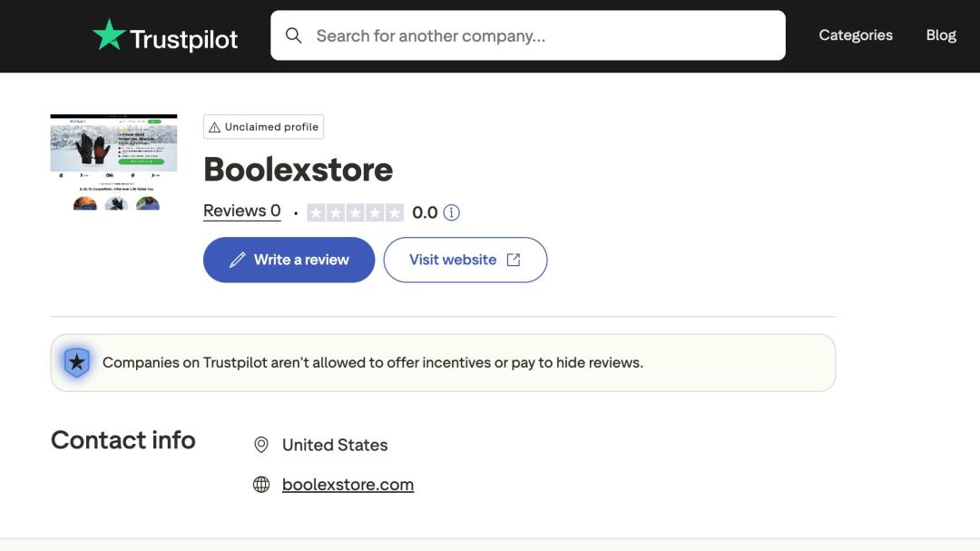980x551 pixels.
Task: Go to the Blog page
Action: 940,35
